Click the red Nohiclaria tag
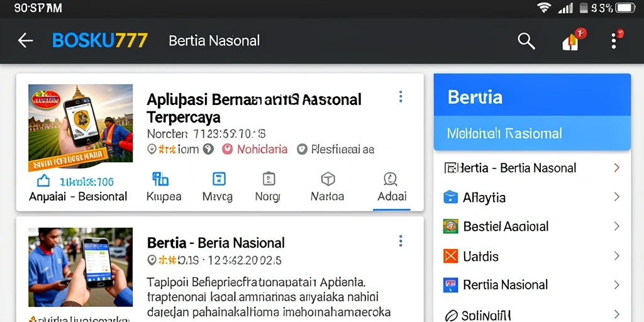 [255, 149]
